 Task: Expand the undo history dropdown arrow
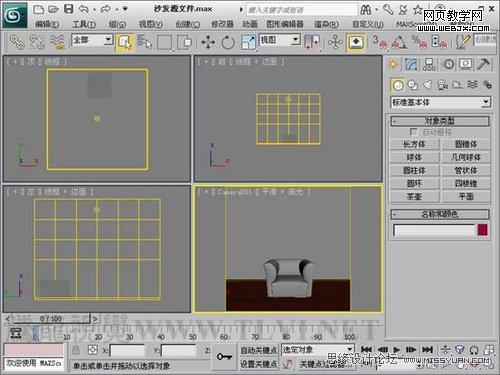(x=94, y=9)
